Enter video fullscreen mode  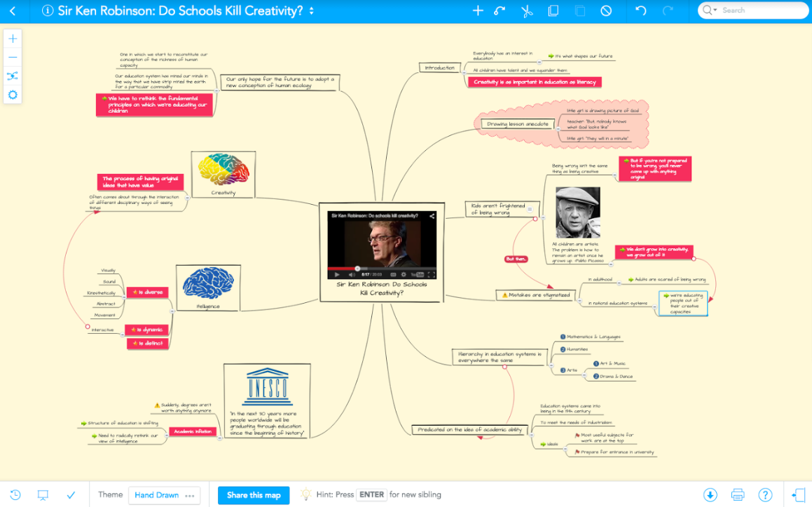point(431,274)
